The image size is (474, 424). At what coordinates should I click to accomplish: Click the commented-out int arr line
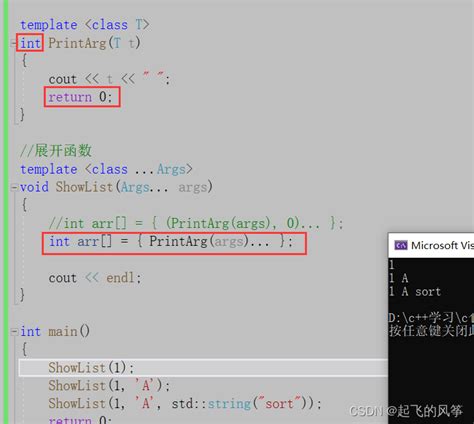coord(196,223)
